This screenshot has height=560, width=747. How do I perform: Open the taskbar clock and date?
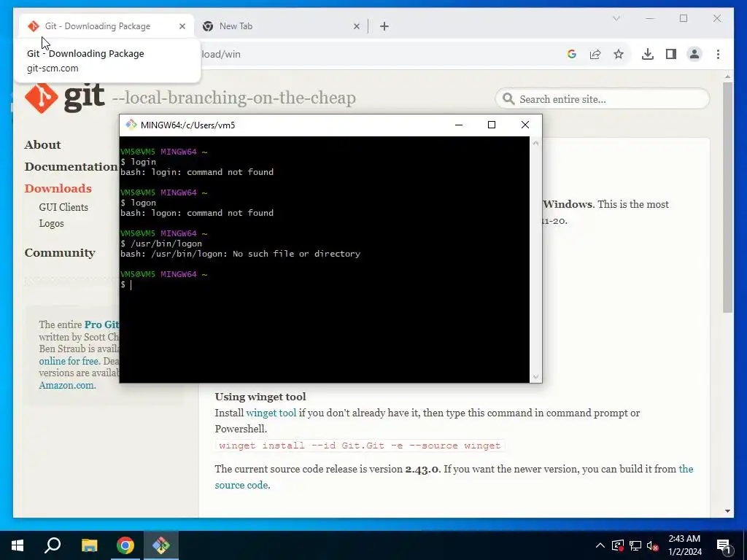click(685, 545)
